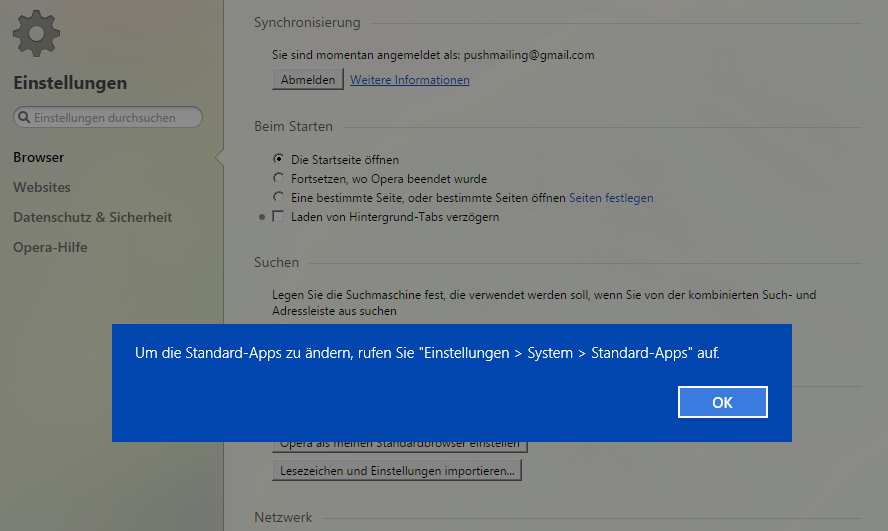Viewport: 888px width, 531px height.
Task: Open Opera-Hilfe from the sidebar
Action: 50,247
